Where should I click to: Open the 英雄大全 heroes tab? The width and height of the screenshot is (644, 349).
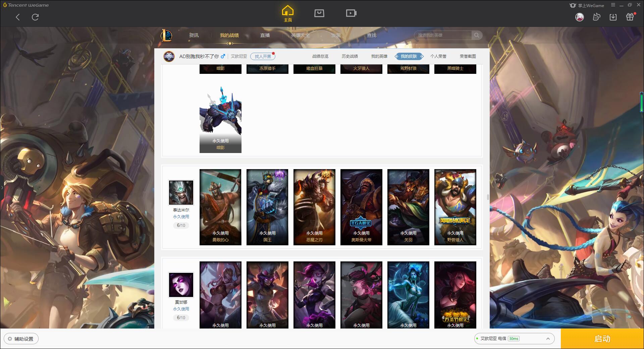[x=301, y=35]
